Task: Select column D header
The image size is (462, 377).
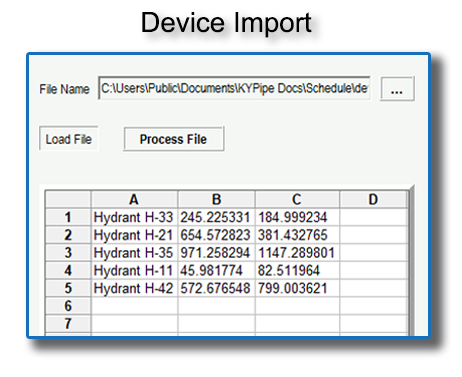Action: [x=373, y=199]
